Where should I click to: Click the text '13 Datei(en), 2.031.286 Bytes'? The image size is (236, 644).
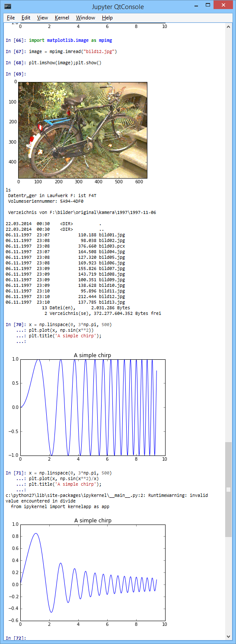pyautogui.click(x=86, y=308)
